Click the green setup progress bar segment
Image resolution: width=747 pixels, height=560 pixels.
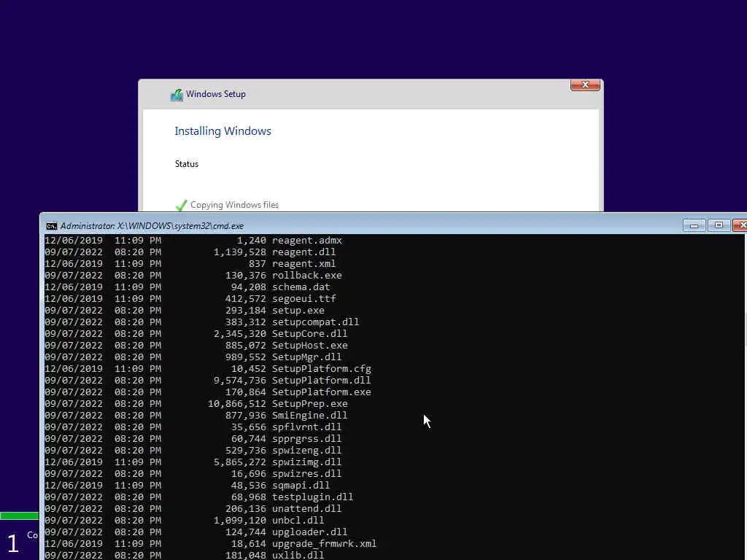pyautogui.click(x=20, y=516)
